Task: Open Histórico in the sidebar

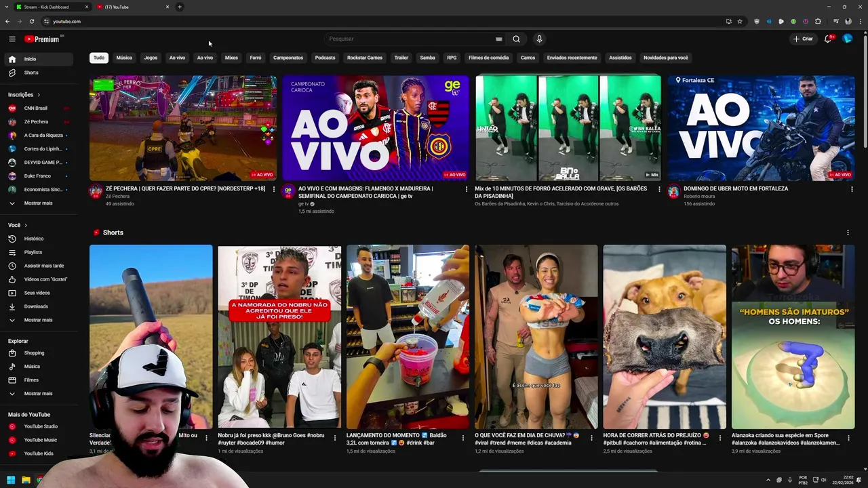Action: (39, 239)
